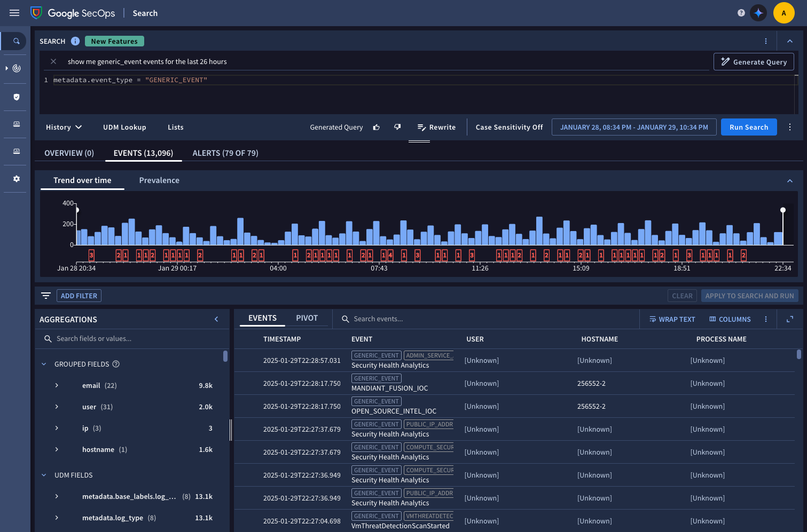The height and width of the screenshot is (532, 807).
Task: Click the help question mark icon
Action: pos(741,13)
